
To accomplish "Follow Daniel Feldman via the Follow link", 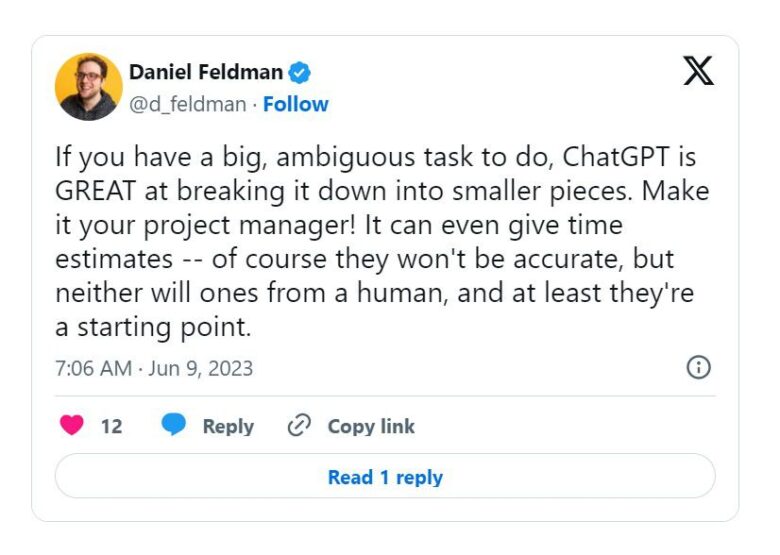I will point(295,104).
